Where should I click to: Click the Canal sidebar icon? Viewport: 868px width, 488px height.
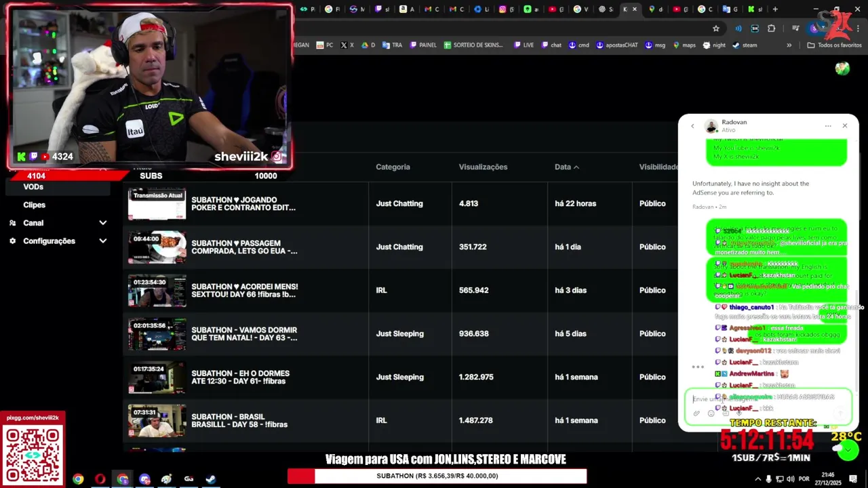click(12, 223)
